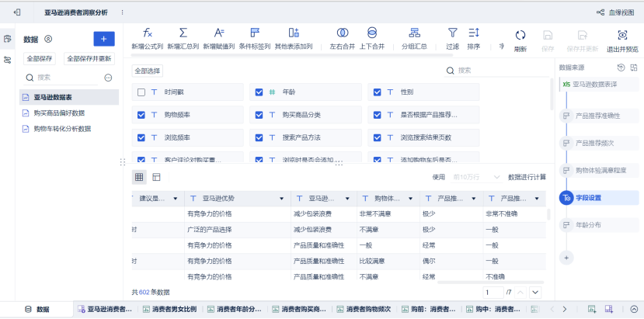
Task: Open the settings sliders icon in the left sidebar
Action: (8, 60)
